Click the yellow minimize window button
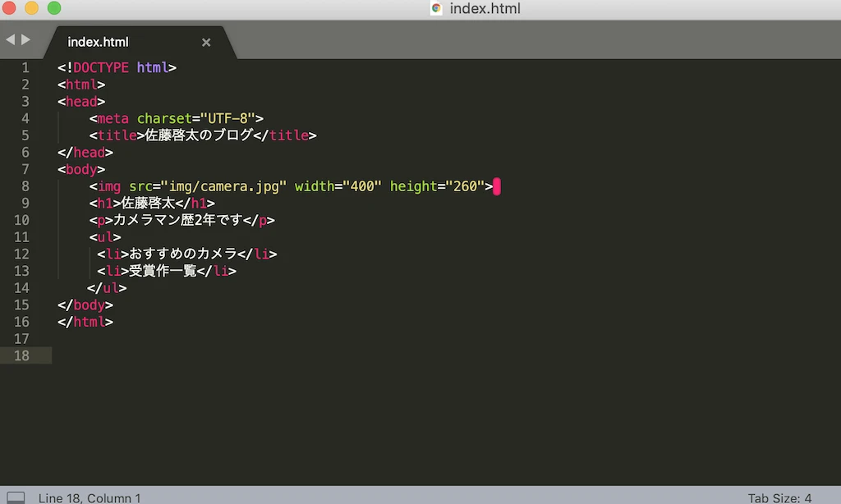 point(32,8)
